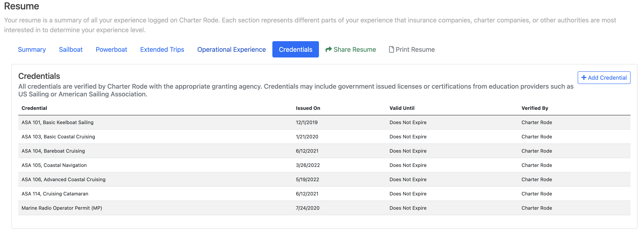The image size is (644, 236).
Task: Select ASA 105, Coastal Navigation row
Action: (324, 165)
